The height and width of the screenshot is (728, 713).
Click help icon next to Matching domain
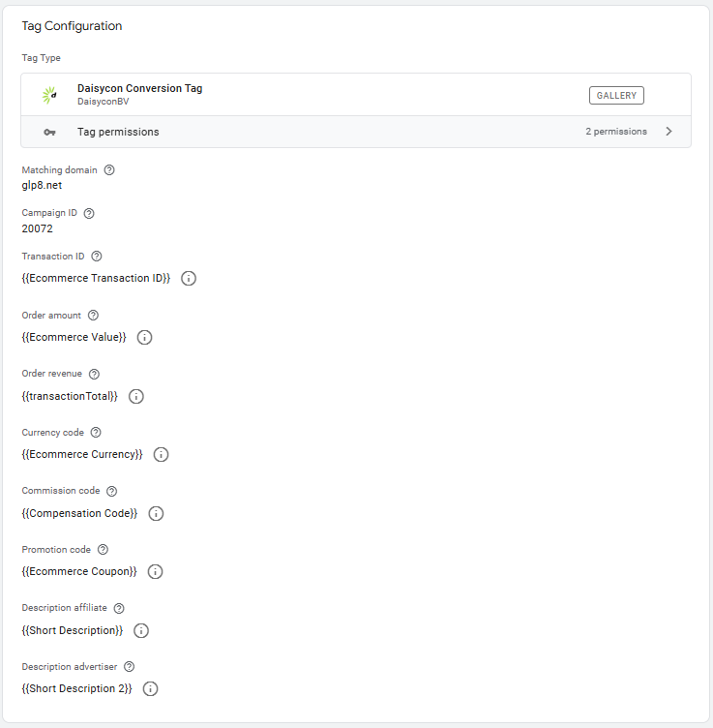pos(109,170)
